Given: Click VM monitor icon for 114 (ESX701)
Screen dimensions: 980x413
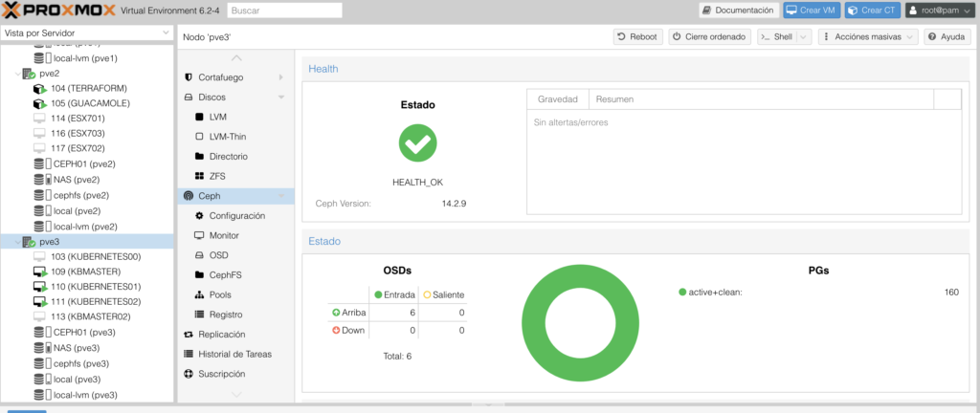Looking at the screenshot, I should (x=39, y=119).
